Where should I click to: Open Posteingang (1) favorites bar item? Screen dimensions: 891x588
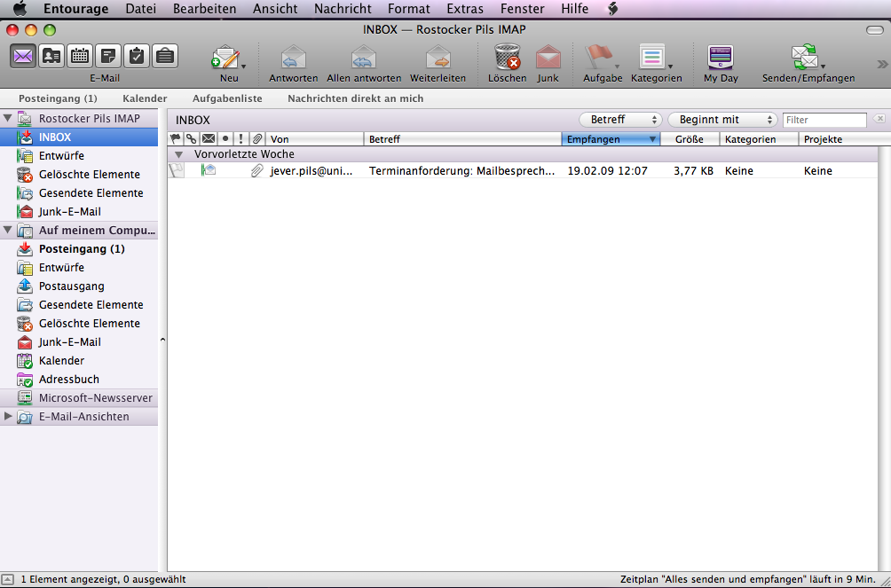click(58, 98)
